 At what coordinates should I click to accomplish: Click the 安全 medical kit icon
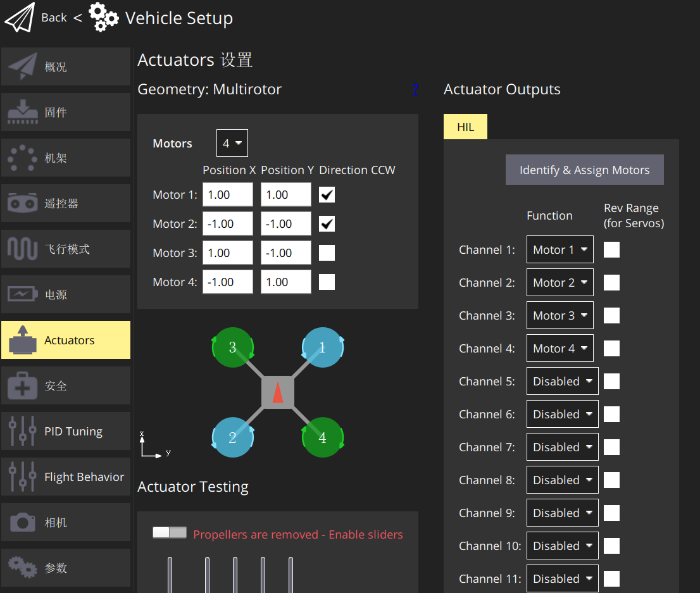point(22,385)
